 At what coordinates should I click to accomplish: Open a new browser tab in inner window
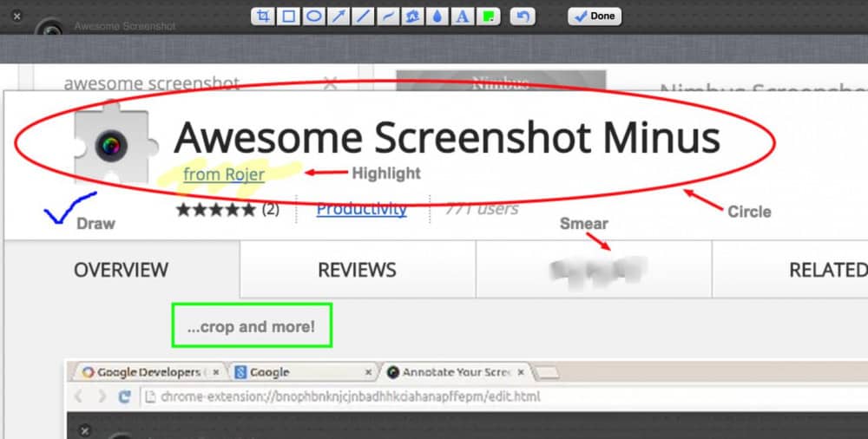(548, 373)
